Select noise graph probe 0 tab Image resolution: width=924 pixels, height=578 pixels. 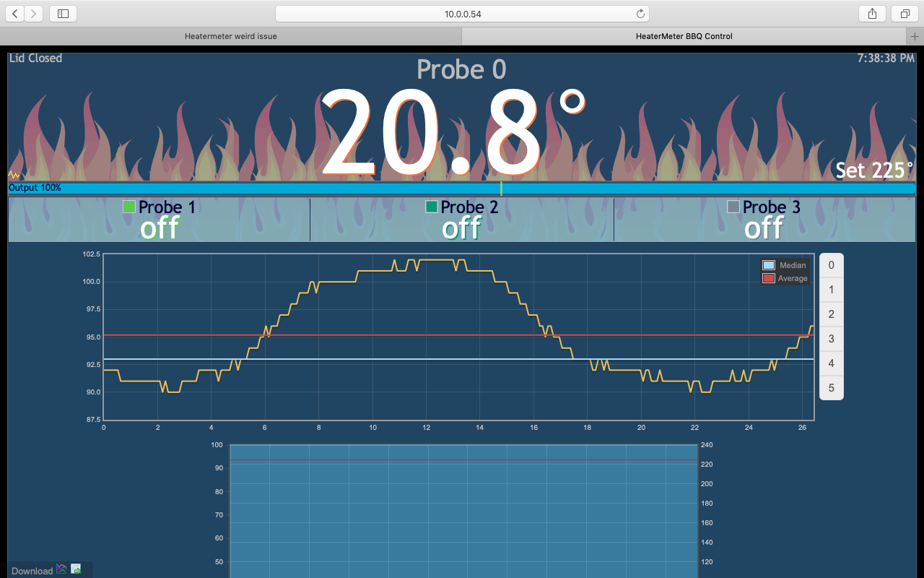tap(831, 265)
